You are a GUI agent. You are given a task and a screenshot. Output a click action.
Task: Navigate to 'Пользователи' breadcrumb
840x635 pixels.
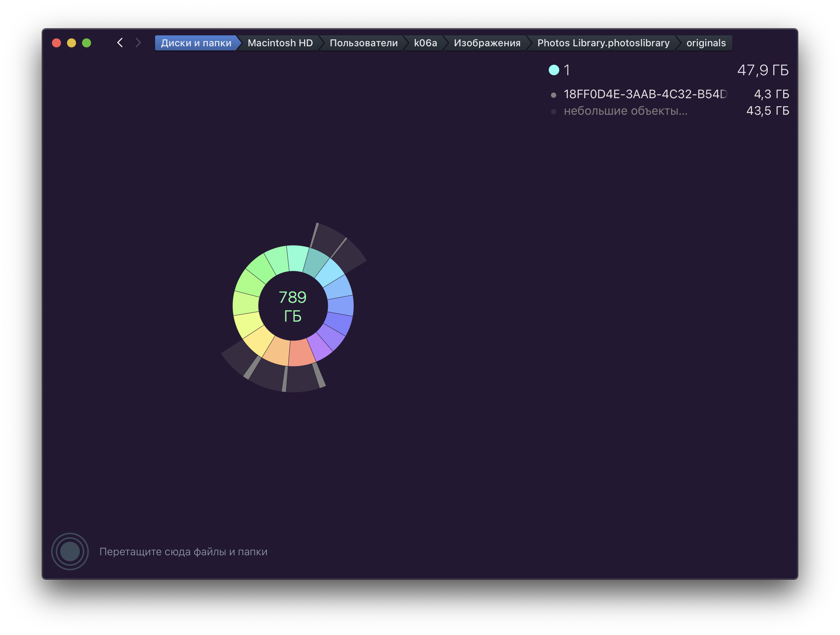point(364,43)
